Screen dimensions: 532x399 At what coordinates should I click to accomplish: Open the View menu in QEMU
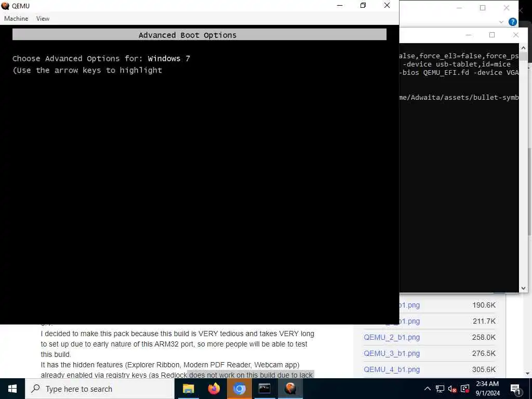point(43,19)
